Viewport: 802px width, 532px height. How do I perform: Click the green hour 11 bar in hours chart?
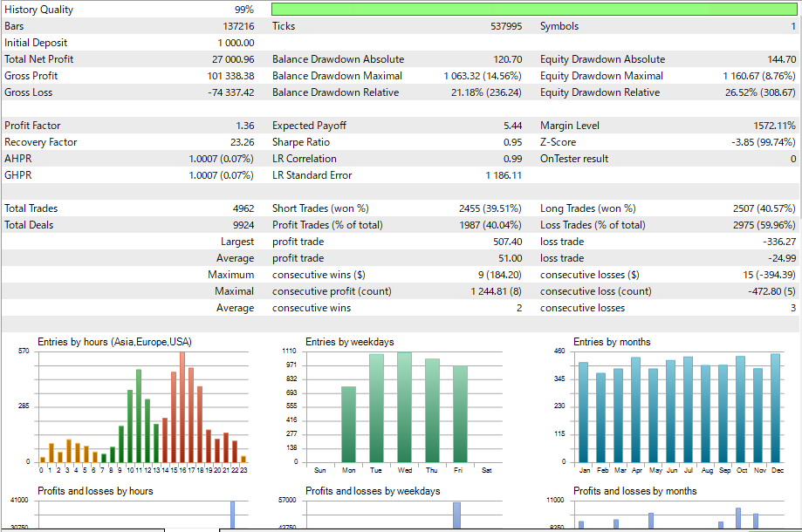[139, 415]
